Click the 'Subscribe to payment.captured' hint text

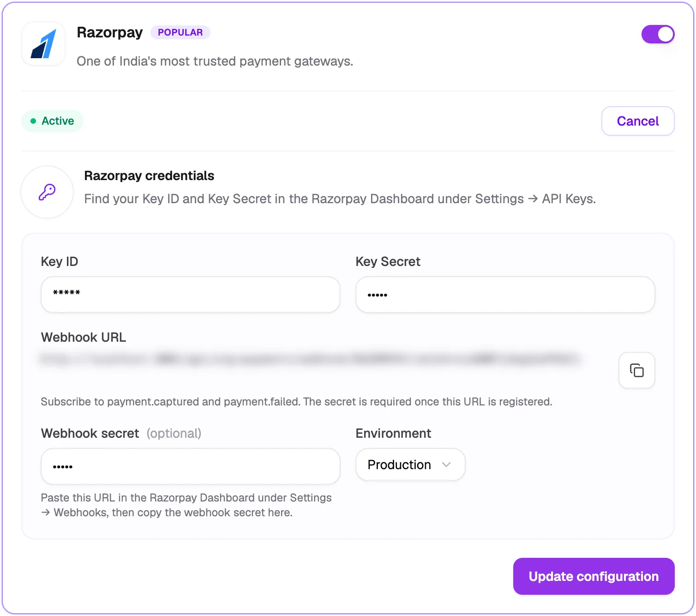tap(296, 402)
